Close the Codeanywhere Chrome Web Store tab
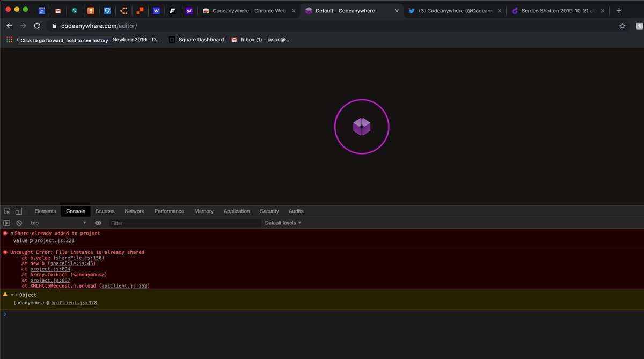Image resolution: width=644 pixels, height=359 pixels. click(295, 10)
